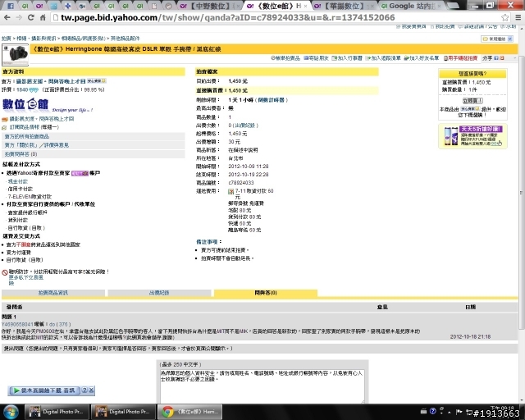The width and height of the screenshot is (525, 420).
Task: Switch to the Facebook pinned tab
Action: 11,6
